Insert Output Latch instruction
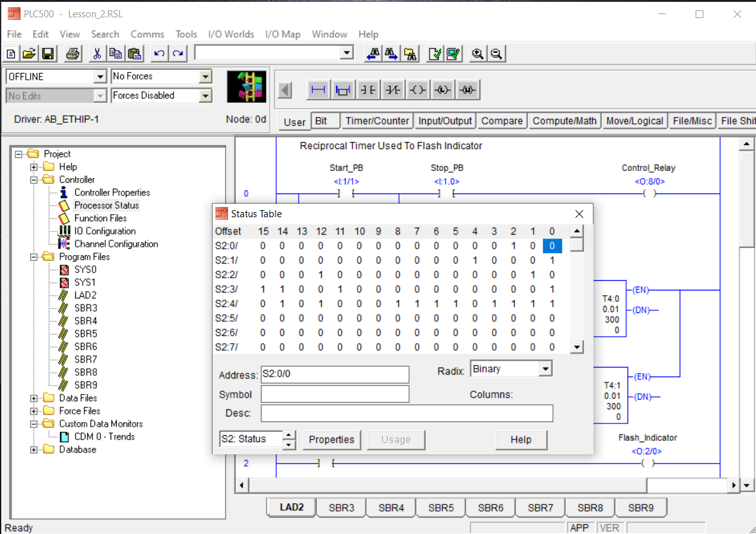Screen dimensions: 756x534 click(443, 90)
